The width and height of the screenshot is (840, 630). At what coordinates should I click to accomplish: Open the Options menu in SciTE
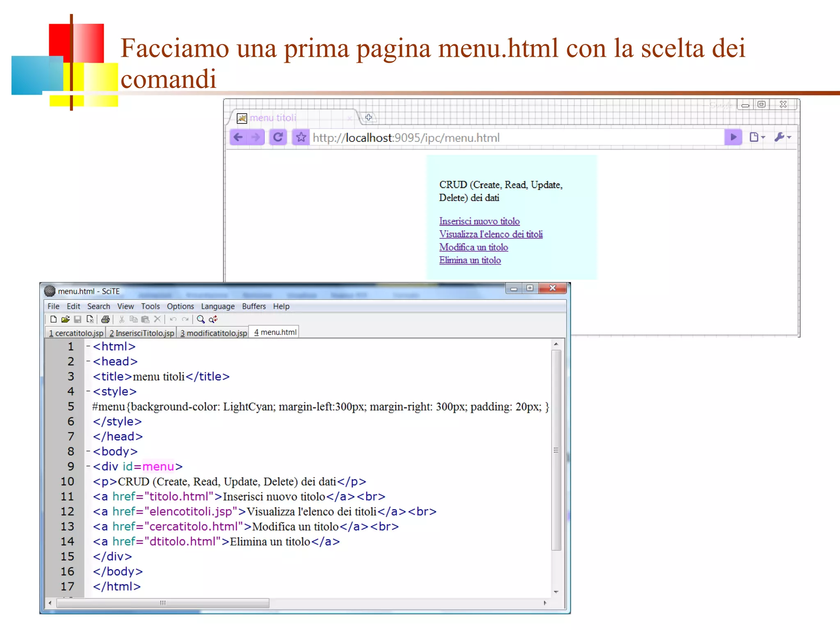180,306
